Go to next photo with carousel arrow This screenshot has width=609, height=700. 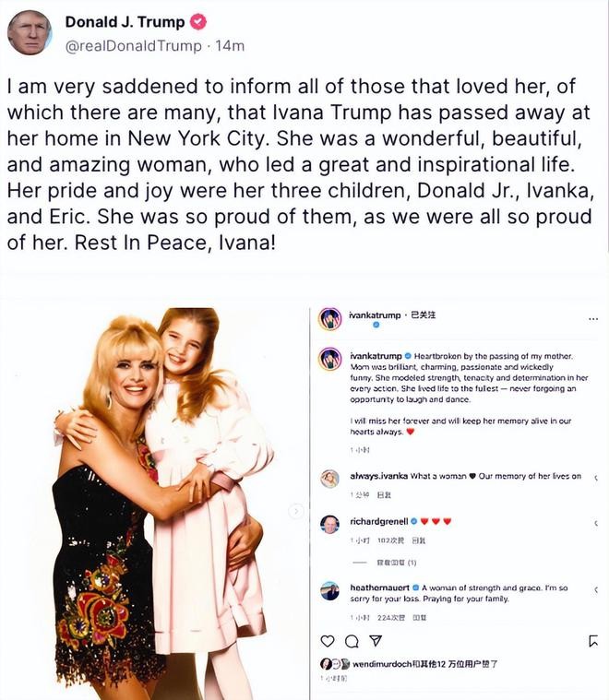coord(296,510)
